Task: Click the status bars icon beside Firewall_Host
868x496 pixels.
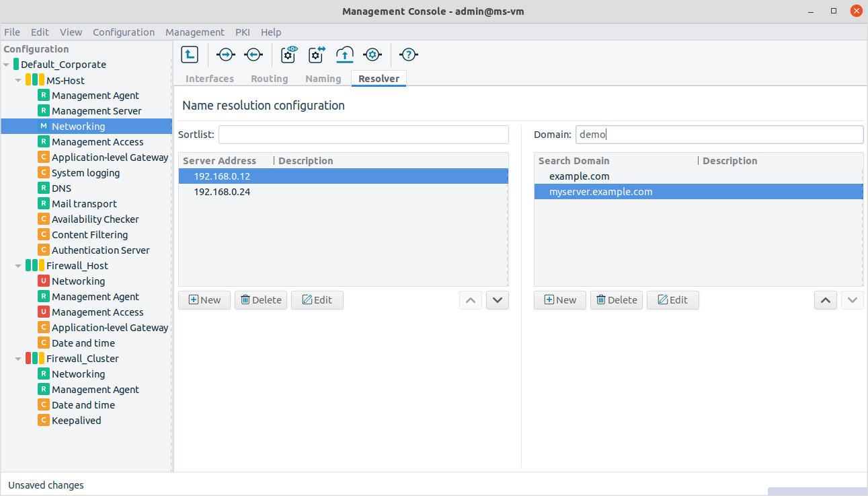Action: point(35,265)
